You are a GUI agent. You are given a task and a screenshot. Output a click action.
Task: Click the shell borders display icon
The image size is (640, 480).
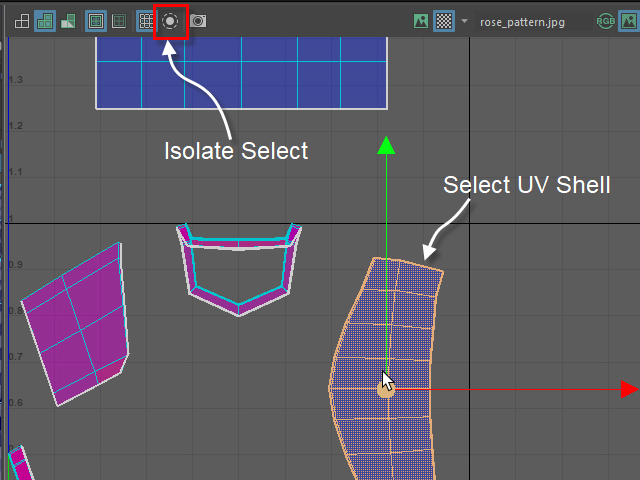click(x=119, y=21)
